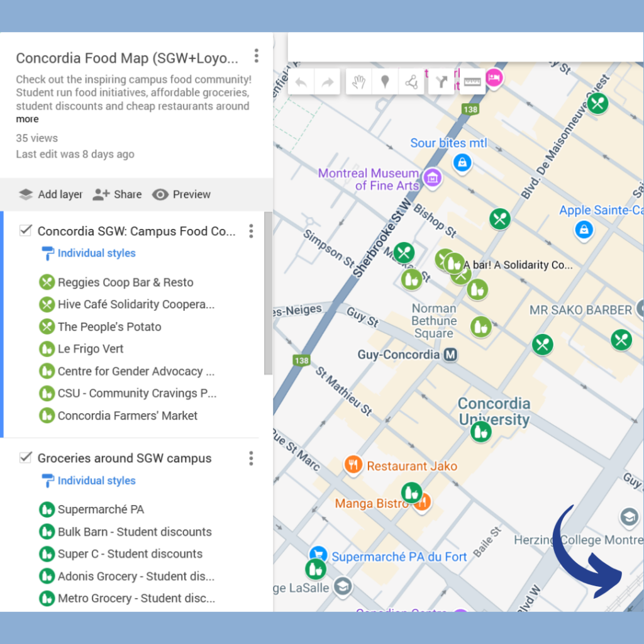
Task: Open the map title options menu
Action: [x=257, y=56]
